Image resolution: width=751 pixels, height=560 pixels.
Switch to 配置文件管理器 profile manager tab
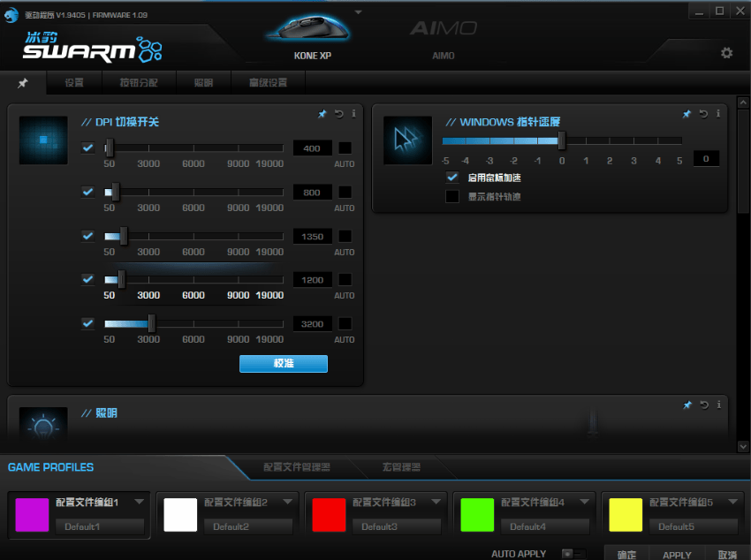tap(297, 467)
